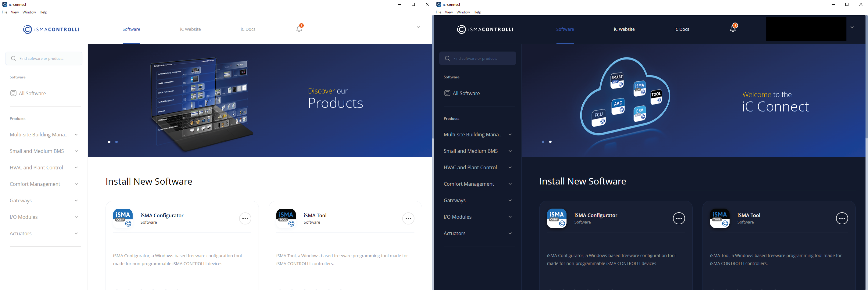The width and height of the screenshot is (868, 290).
Task: Switch to Software tab in light window
Action: point(131,29)
